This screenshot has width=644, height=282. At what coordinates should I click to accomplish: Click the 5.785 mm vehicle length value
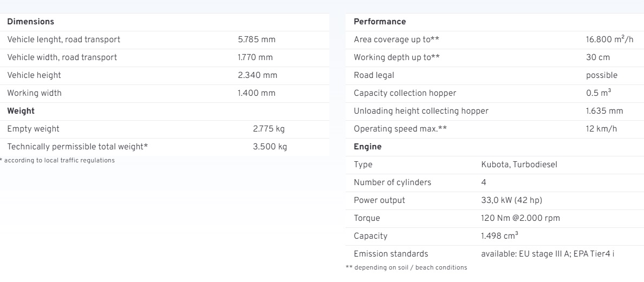[x=257, y=40]
